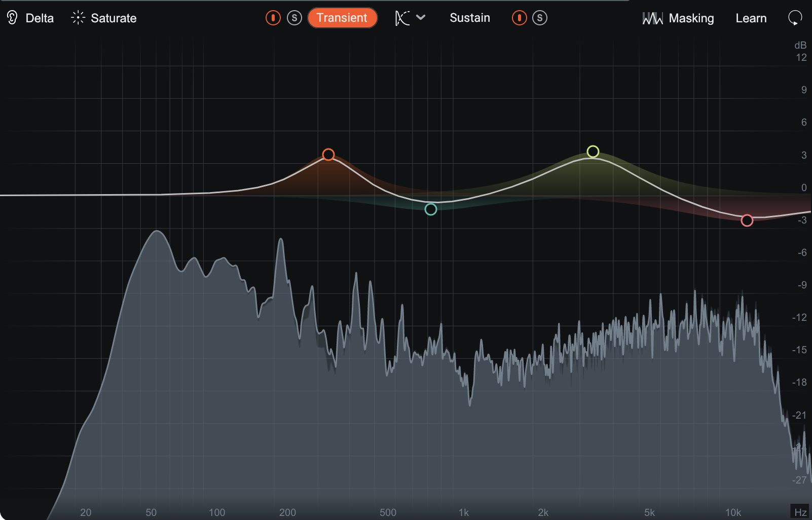The width and height of the screenshot is (812, 520).
Task: Toggle Transient bypass power button
Action: coord(273,18)
